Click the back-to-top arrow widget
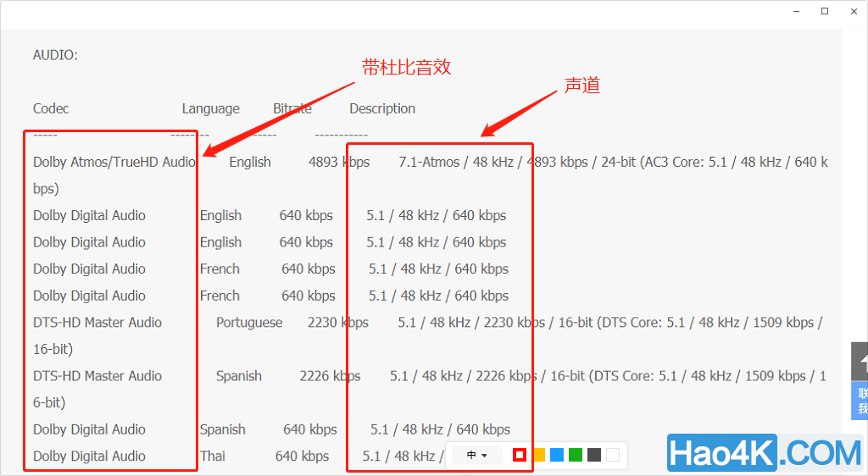The image size is (868, 476). pyautogui.click(x=860, y=361)
